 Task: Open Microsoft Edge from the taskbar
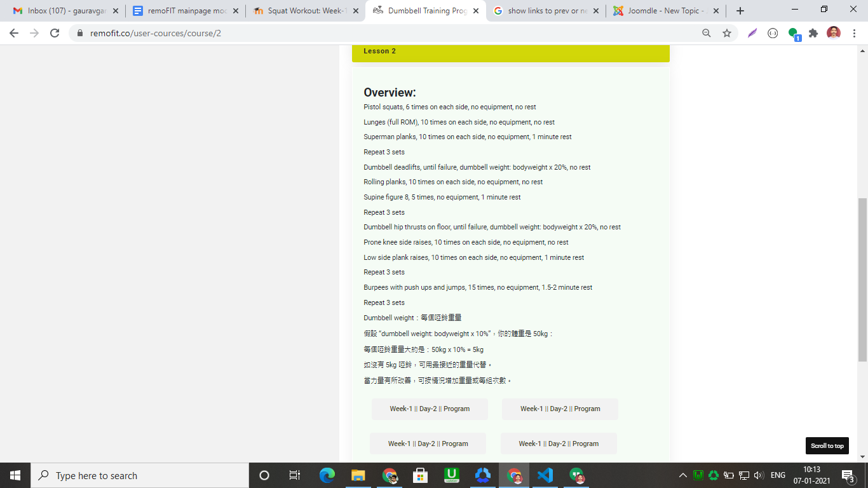click(x=327, y=475)
